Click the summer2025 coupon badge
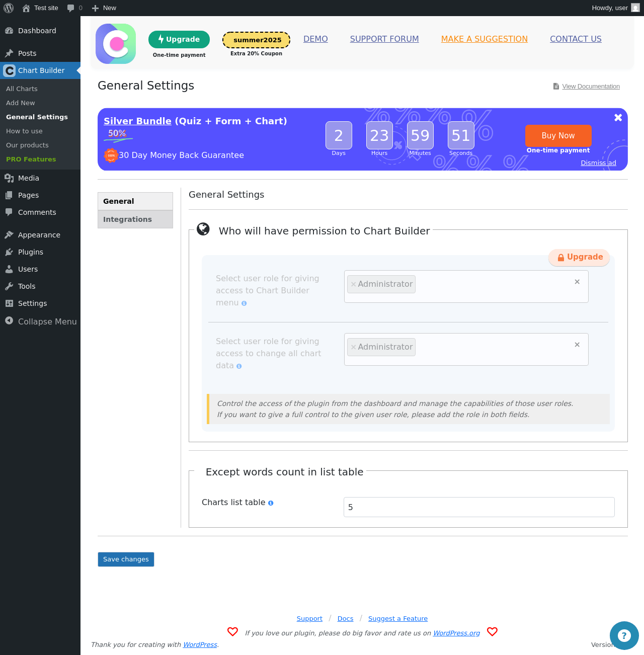This screenshot has width=644, height=655. click(257, 40)
